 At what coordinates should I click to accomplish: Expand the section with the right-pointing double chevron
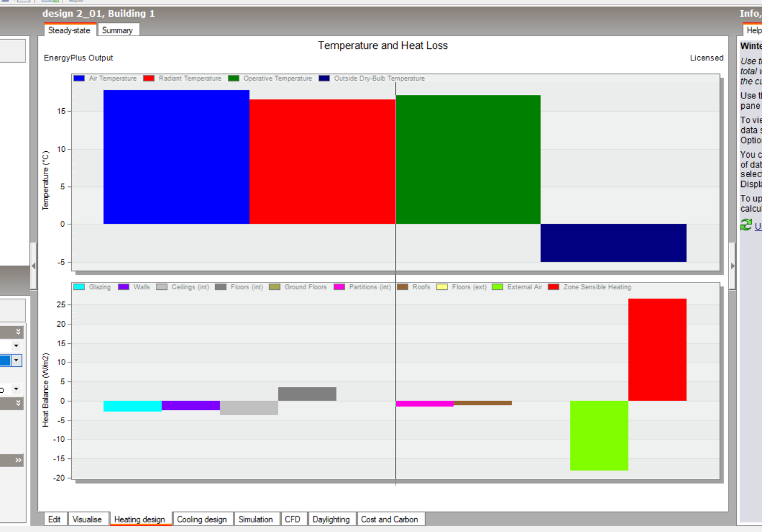pos(18,460)
